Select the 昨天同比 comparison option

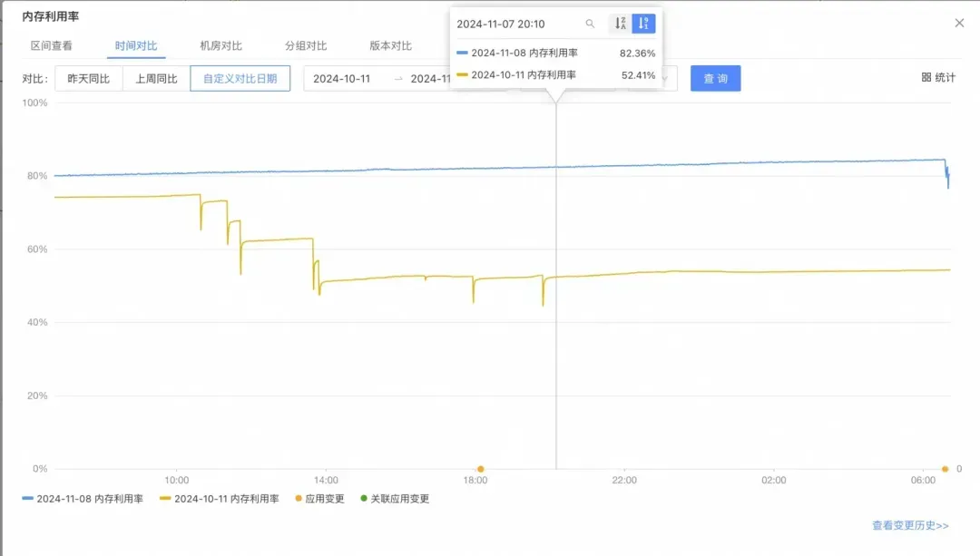[88, 79]
